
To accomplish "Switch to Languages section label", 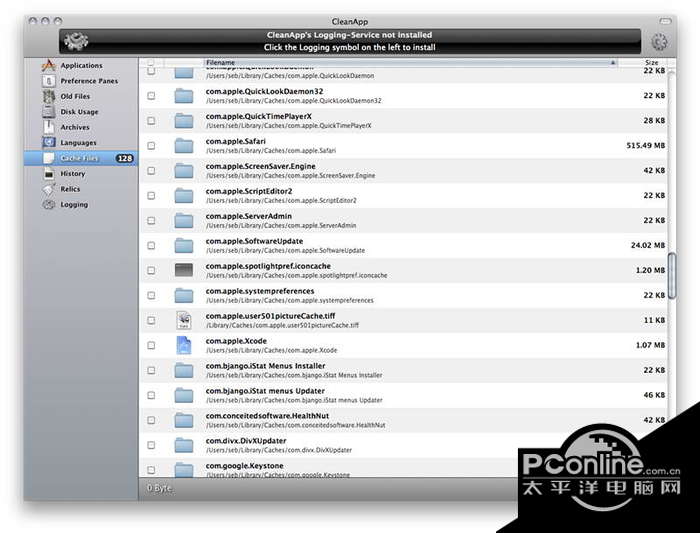I will pos(79,143).
